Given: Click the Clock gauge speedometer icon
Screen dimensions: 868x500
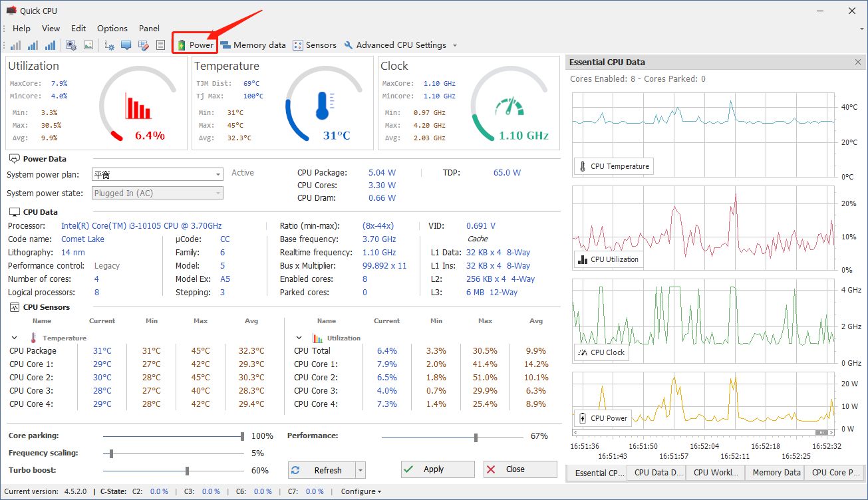Looking at the screenshot, I should click(x=510, y=108).
